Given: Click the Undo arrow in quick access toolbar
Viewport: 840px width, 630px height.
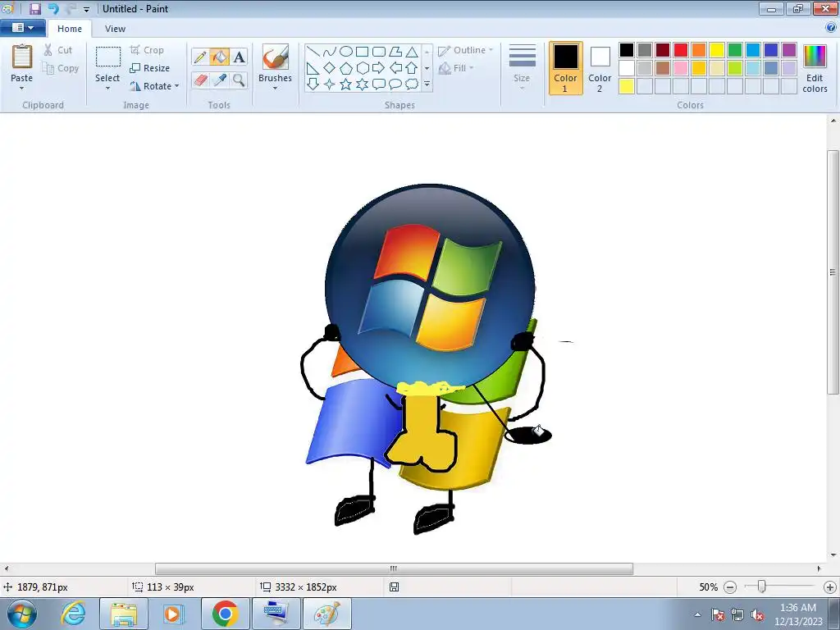Looking at the screenshot, I should point(53,8).
